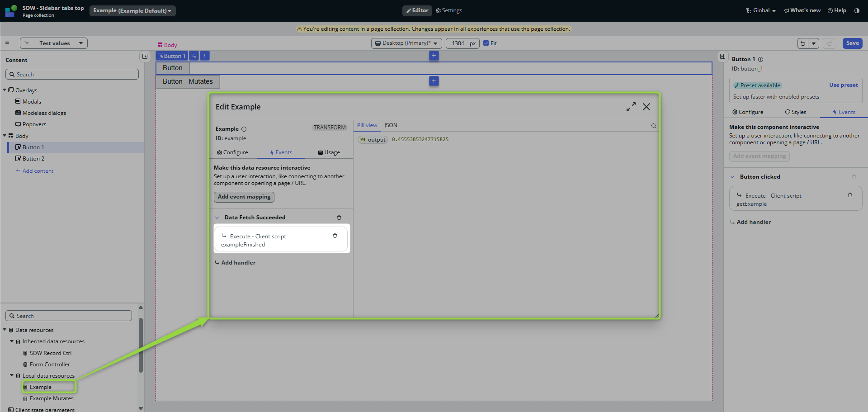868x412 pixels.
Task: Click the Save button
Action: 852,43
